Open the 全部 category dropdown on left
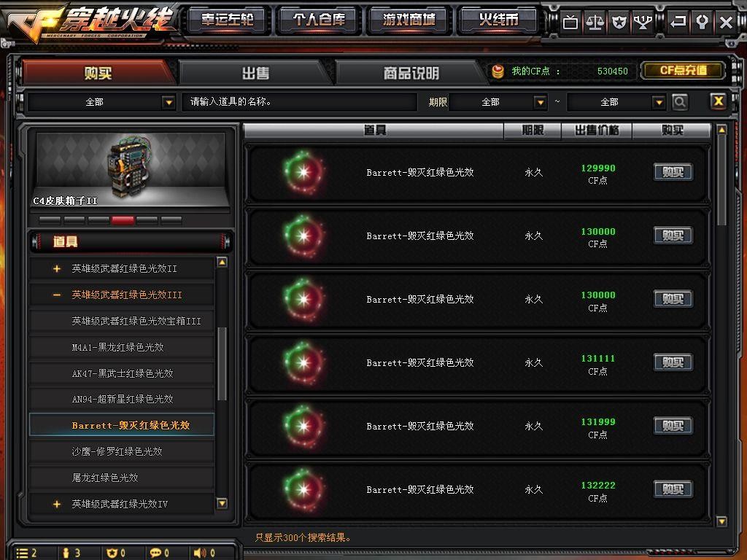Viewport: 747px width, 560px height. point(169,102)
